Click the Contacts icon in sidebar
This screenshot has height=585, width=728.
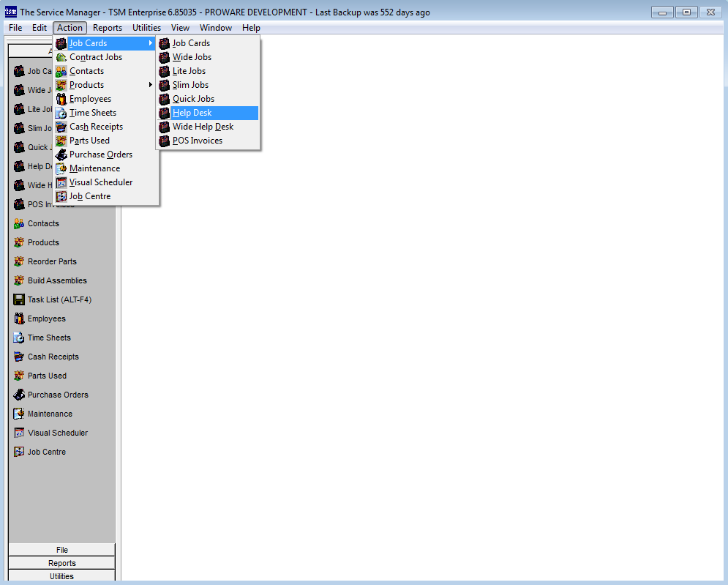20,223
